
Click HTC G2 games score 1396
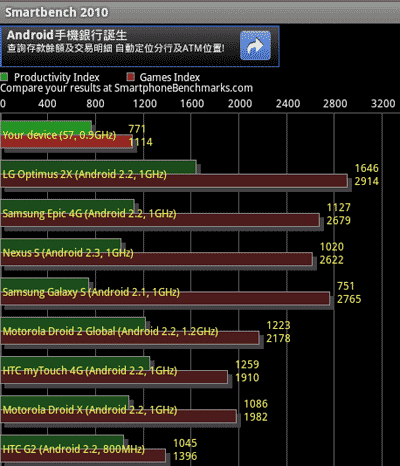[x=185, y=456]
